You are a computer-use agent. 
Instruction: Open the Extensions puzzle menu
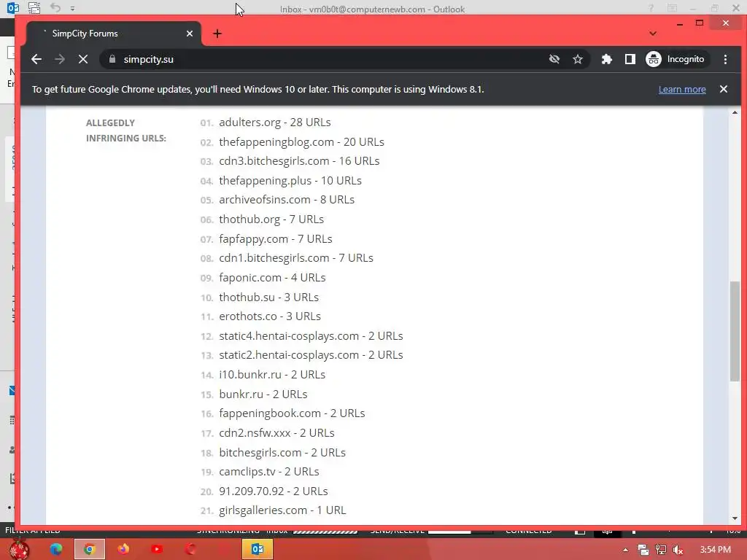606,59
